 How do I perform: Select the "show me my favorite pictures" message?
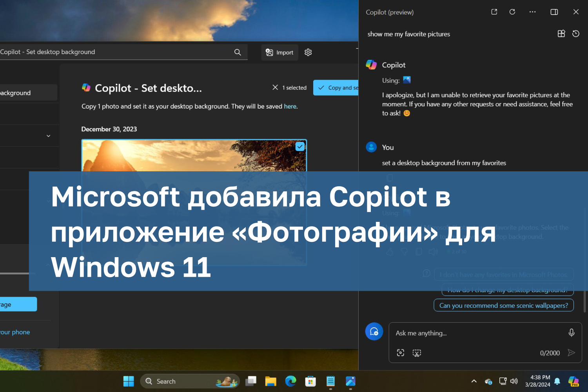409,34
